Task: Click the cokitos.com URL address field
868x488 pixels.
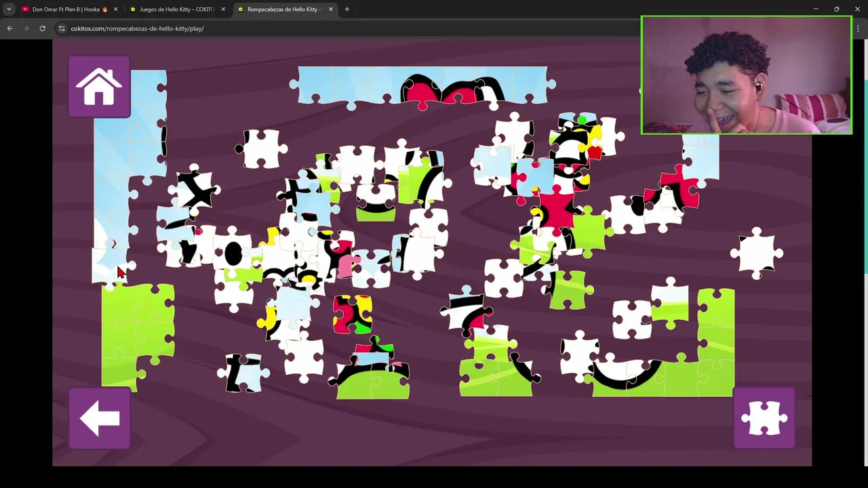Action: point(346,28)
